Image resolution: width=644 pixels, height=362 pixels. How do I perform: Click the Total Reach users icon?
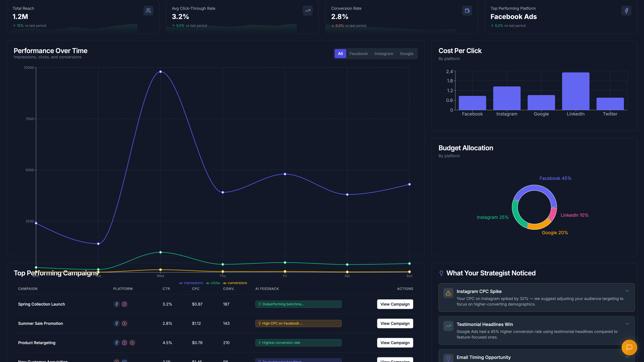pos(148,11)
